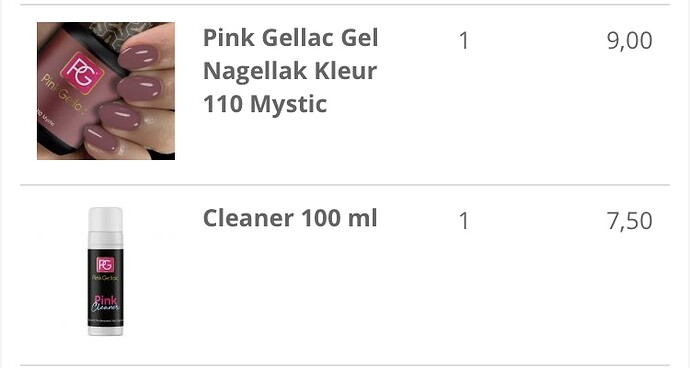This screenshot has width=690, height=368.
Task: Open the Pink Gellac 110 Mystic product thumbnail
Action: click(x=106, y=91)
